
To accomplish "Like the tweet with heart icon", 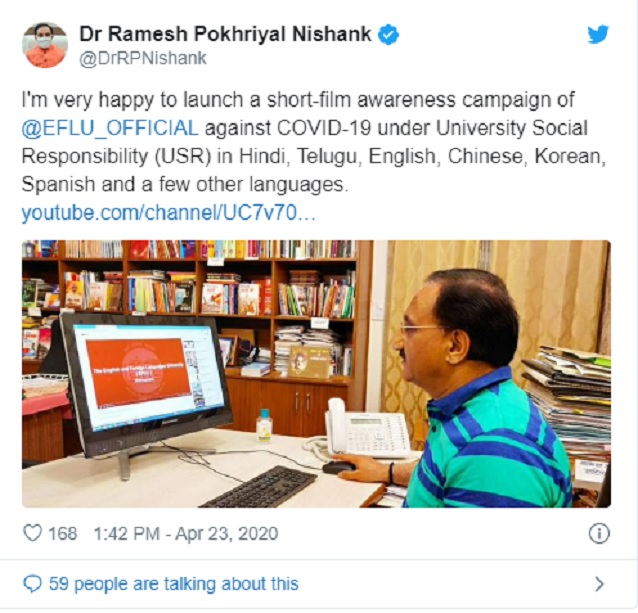I will (x=33, y=533).
